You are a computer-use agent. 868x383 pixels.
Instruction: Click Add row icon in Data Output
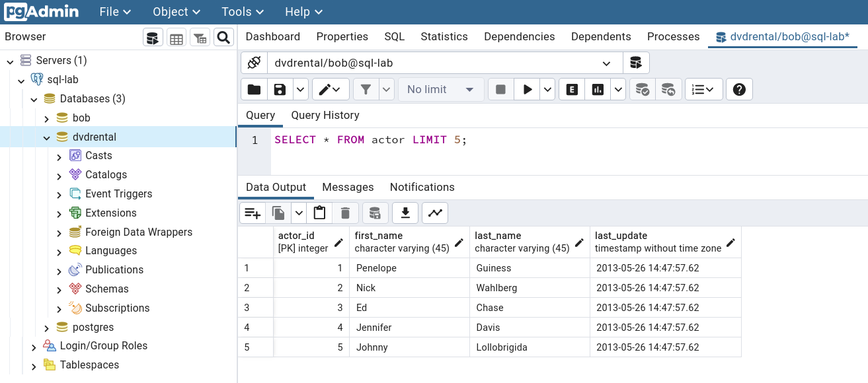[x=253, y=213]
